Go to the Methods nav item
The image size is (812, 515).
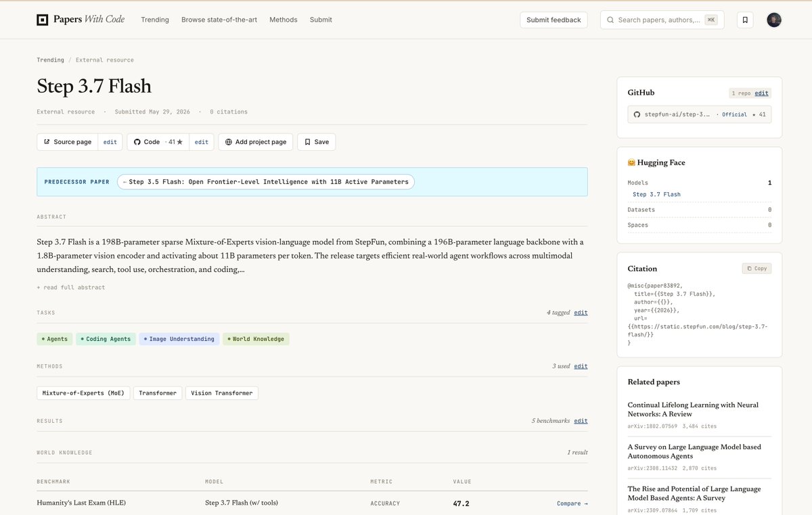tap(284, 20)
